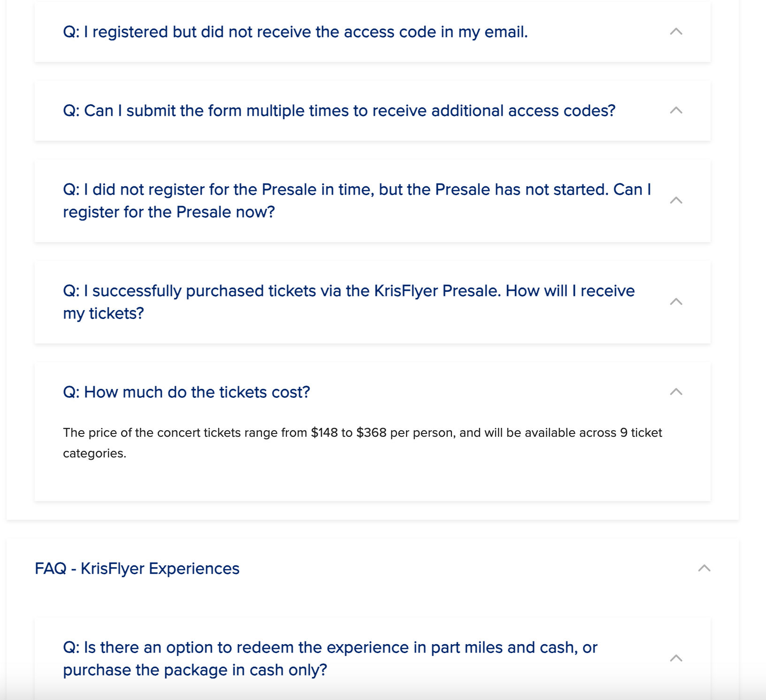
Task: Toggle the arrow beside the receive my tickets question
Action: [676, 302]
